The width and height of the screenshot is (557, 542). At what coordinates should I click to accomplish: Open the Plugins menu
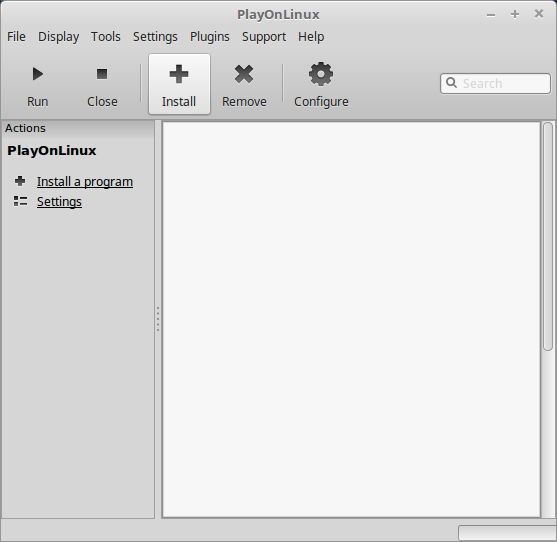tap(210, 37)
